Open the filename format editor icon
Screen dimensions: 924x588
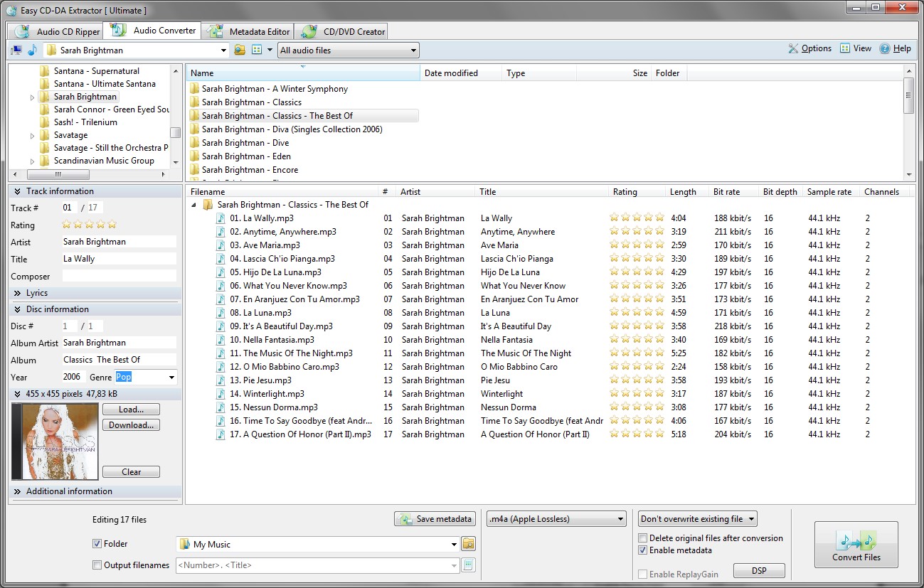click(x=468, y=565)
